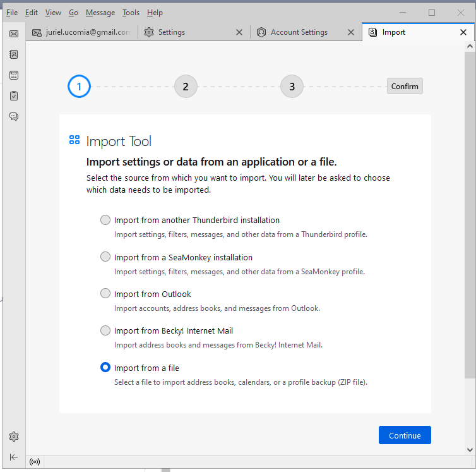Open the Calendar sidebar icon

14,75
